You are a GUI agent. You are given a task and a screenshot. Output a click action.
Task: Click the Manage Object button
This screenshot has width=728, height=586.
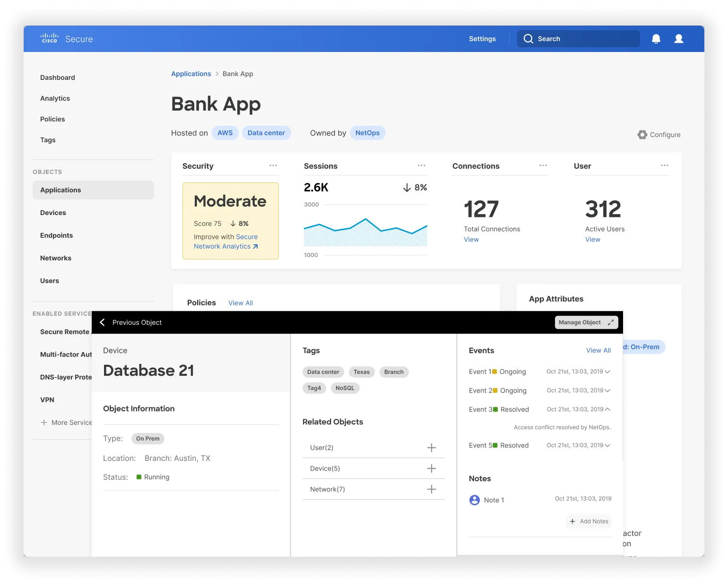586,322
